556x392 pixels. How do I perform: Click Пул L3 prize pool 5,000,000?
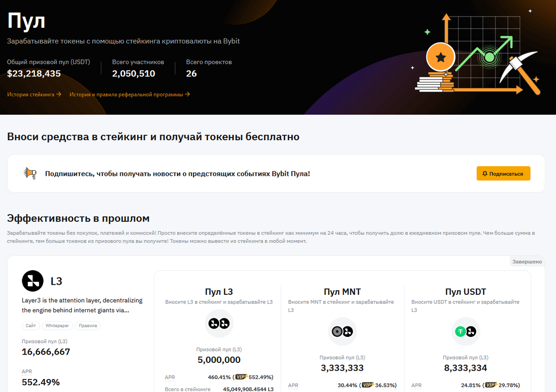219,360
